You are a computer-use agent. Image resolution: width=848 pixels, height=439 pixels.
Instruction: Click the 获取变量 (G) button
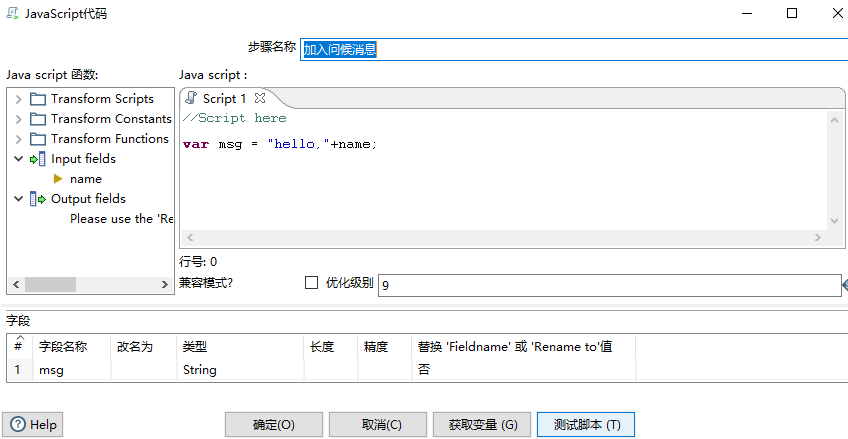click(482, 424)
